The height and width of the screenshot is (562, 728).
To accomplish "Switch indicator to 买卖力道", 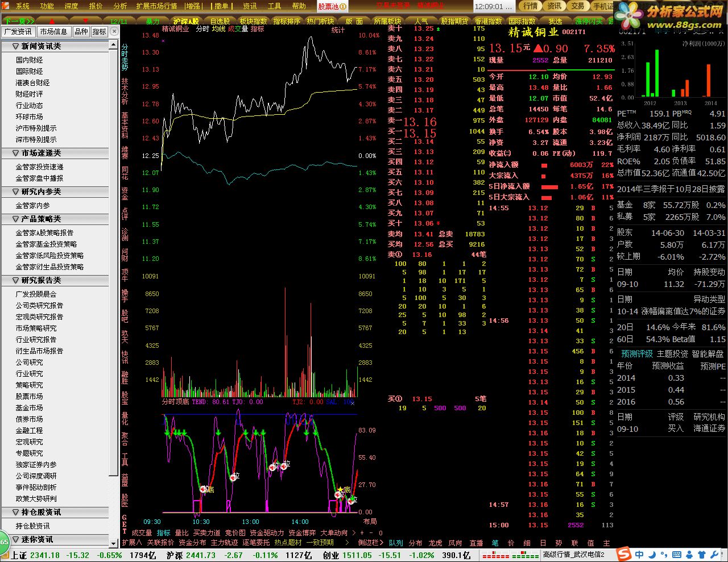I will 207,533.
